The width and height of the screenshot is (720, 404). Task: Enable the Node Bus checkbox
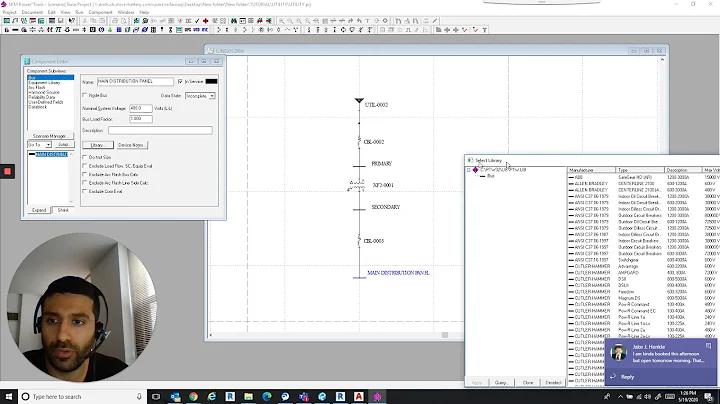coord(84,95)
